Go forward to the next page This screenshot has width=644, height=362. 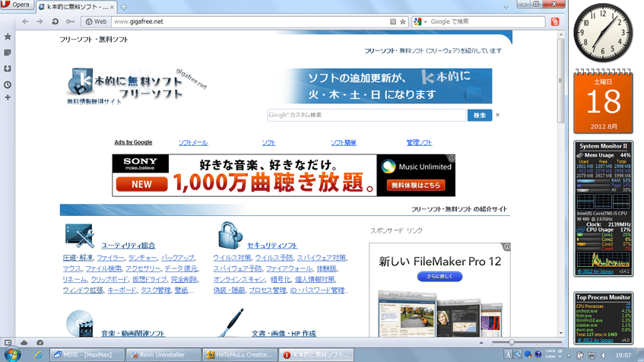click(x=40, y=21)
